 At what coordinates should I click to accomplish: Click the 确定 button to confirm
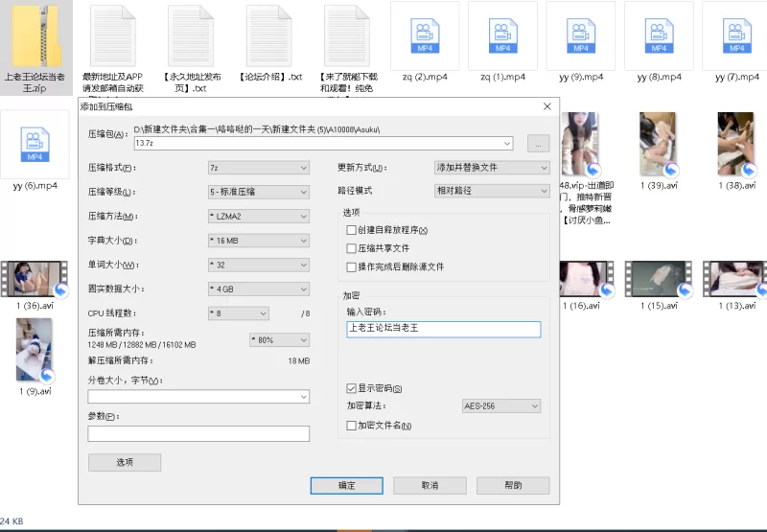tap(347, 486)
